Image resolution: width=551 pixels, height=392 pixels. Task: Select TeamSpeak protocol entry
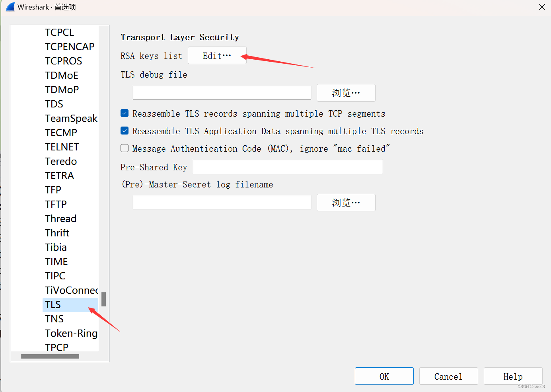point(71,118)
